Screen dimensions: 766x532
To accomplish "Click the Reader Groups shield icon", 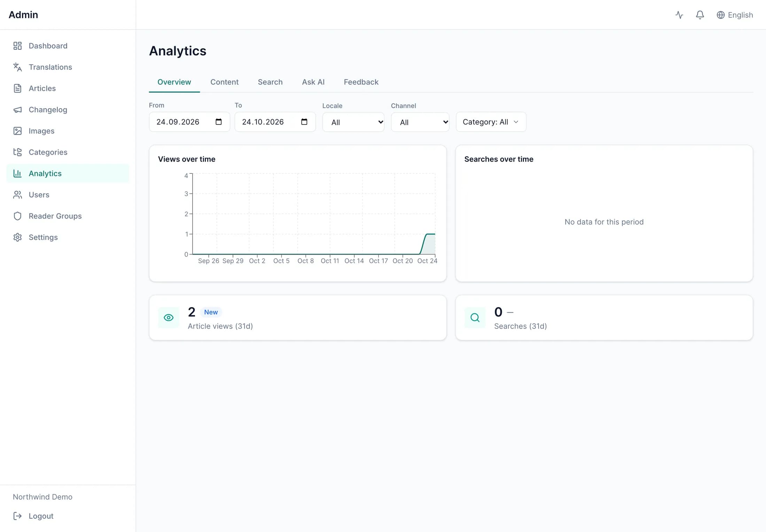I will (x=17, y=216).
